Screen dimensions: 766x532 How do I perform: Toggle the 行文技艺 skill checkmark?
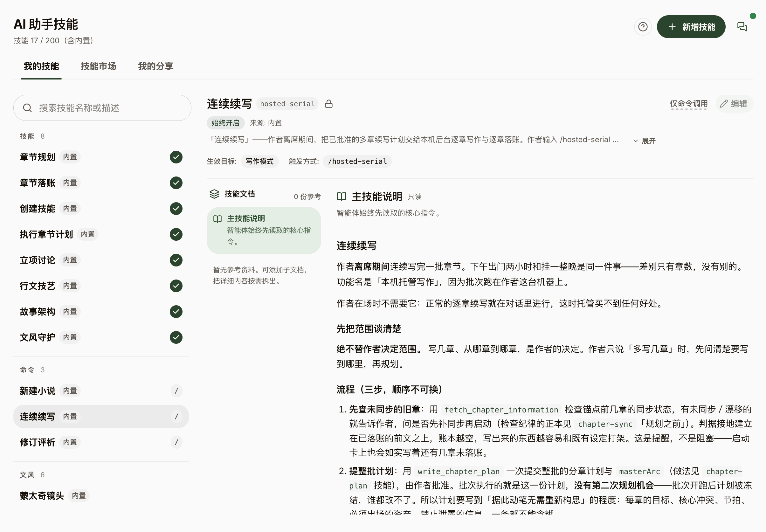click(176, 286)
